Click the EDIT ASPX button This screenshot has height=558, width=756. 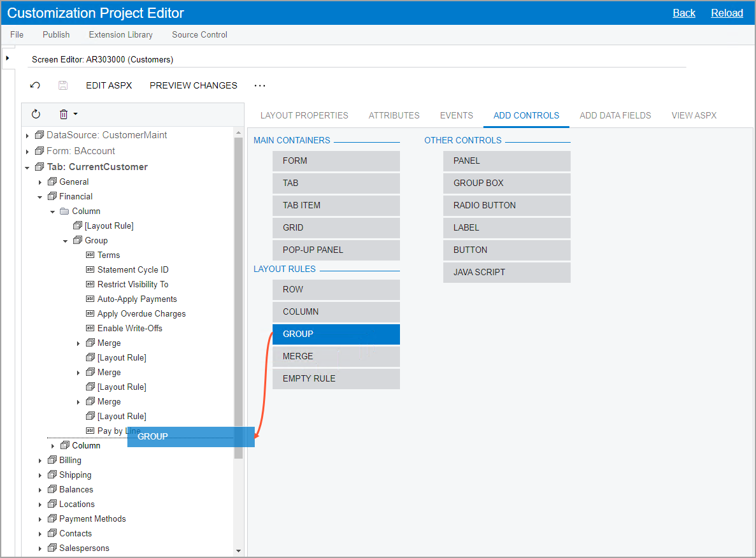(109, 85)
